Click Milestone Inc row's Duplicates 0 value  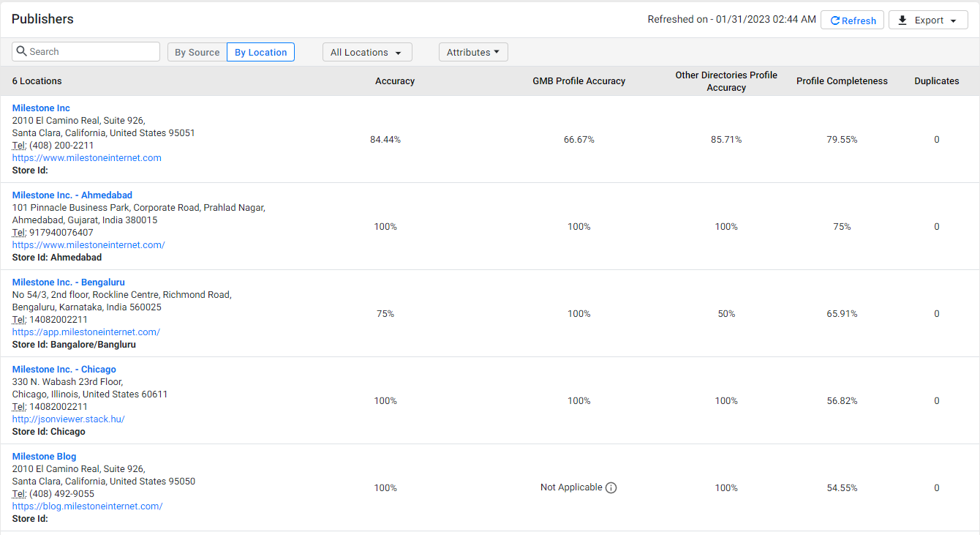(x=937, y=140)
